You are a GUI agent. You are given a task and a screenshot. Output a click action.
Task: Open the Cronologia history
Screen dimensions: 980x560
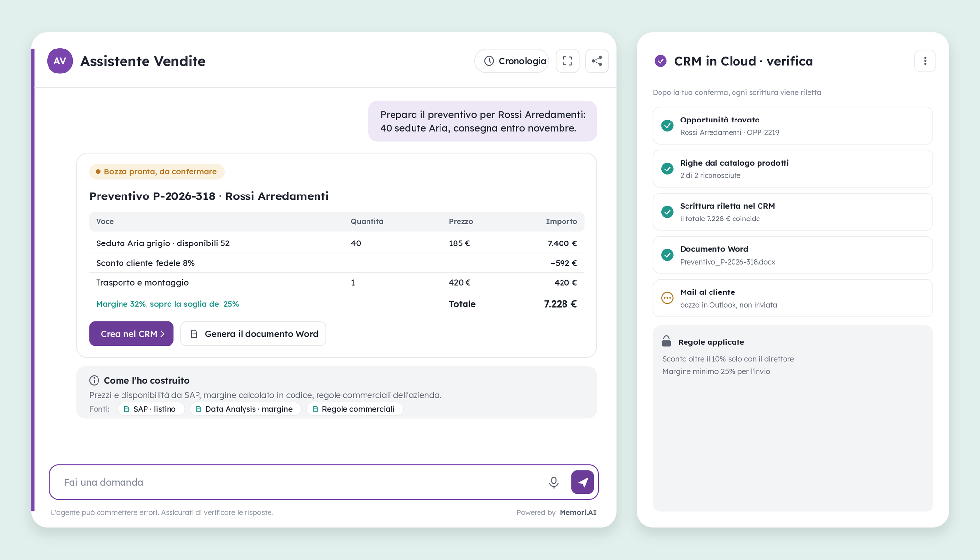click(512, 61)
